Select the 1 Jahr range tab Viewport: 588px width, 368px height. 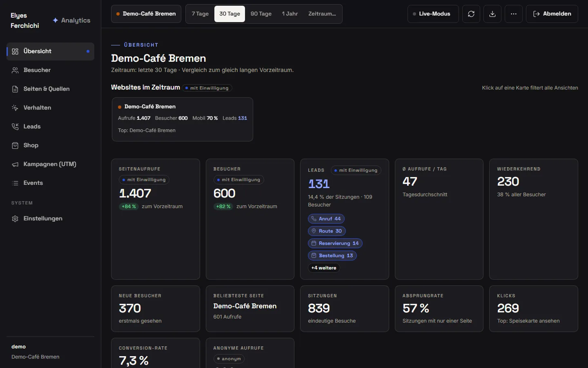click(290, 14)
